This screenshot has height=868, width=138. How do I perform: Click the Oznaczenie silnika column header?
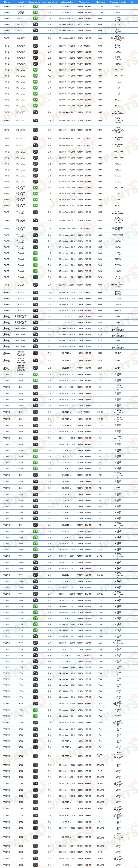[x=118, y=2]
